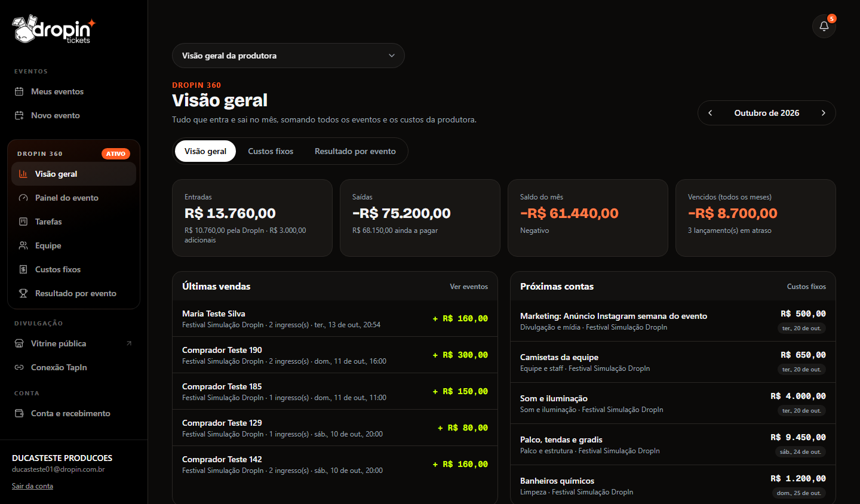860x504 pixels.
Task: Click Custos fixos link in Próximas contas
Action: pyautogui.click(x=806, y=287)
